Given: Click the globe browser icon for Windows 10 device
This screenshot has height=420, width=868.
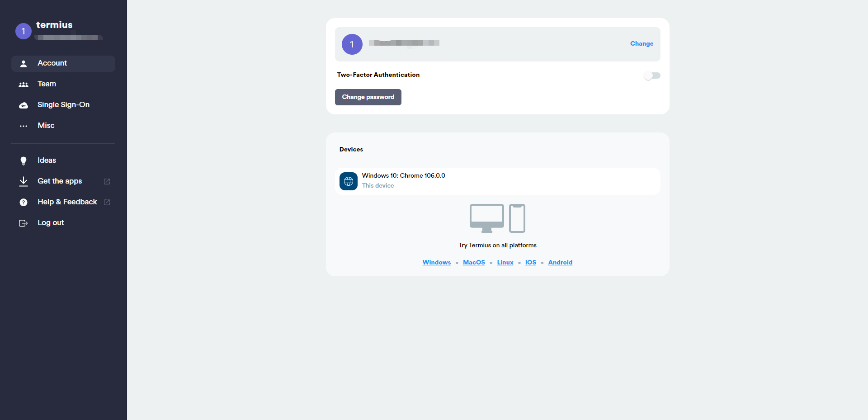Looking at the screenshot, I should [x=349, y=181].
